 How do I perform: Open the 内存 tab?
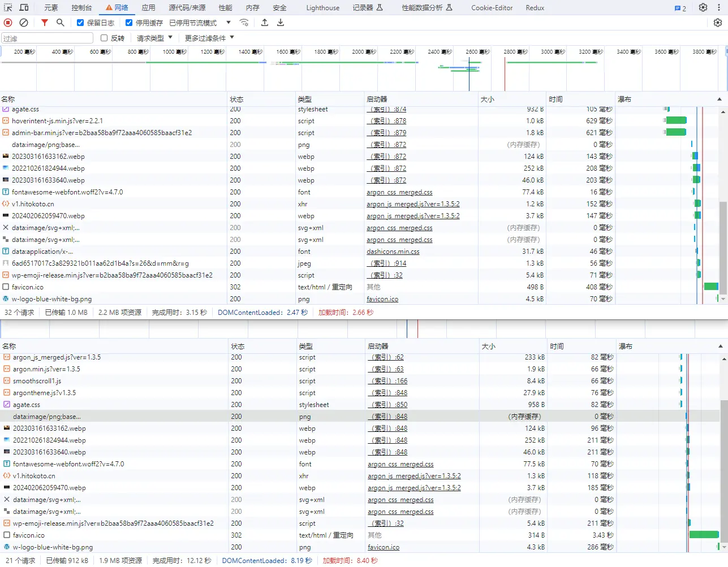tap(252, 8)
